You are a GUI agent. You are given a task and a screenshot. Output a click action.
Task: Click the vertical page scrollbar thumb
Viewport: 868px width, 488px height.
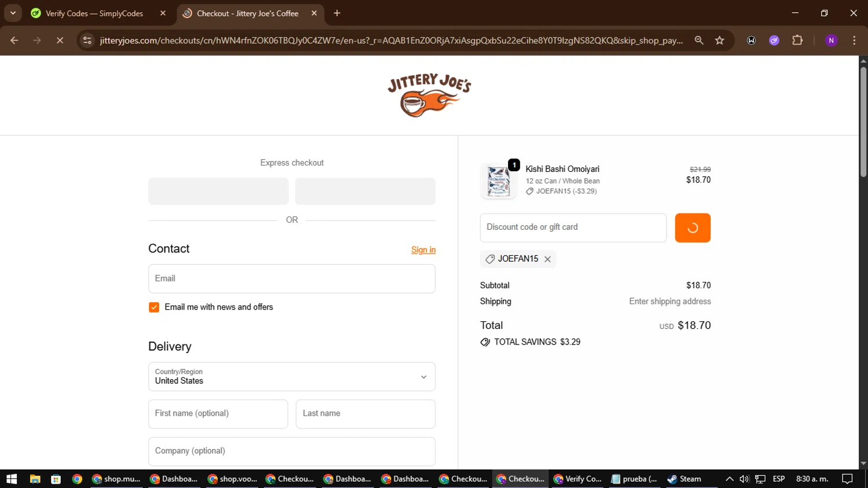click(x=863, y=122)
